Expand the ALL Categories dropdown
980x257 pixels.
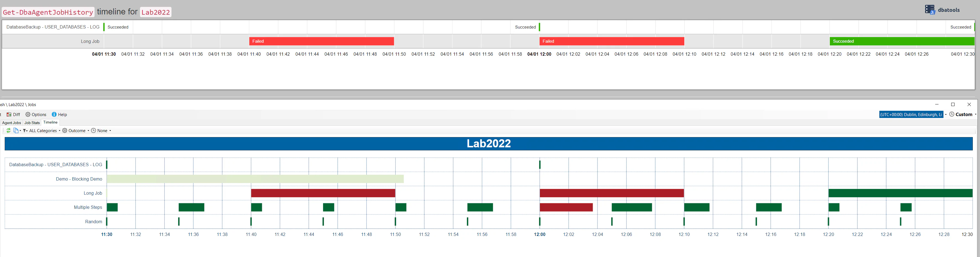45,131
